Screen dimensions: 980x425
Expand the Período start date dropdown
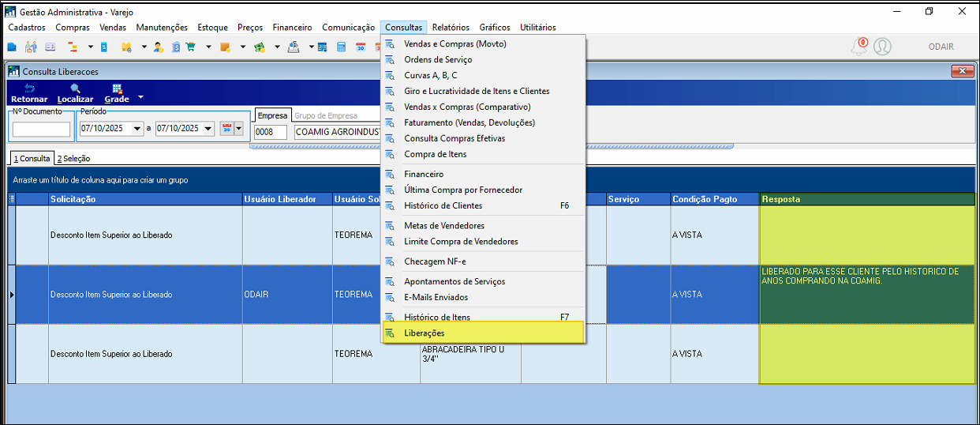point(138,129)
